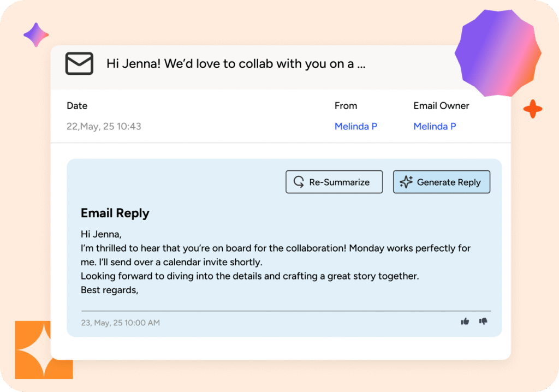This screenshot has width=559, height=392.
Task: Click the AI sparkle icon on Generate Reply
Action: click(x=406, y=182)
